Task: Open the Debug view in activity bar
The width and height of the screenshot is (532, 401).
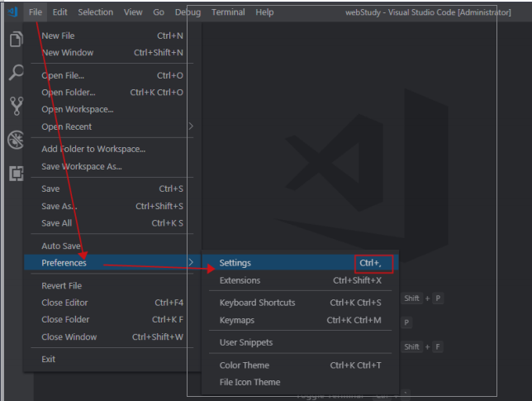Action: coord(16,140)
